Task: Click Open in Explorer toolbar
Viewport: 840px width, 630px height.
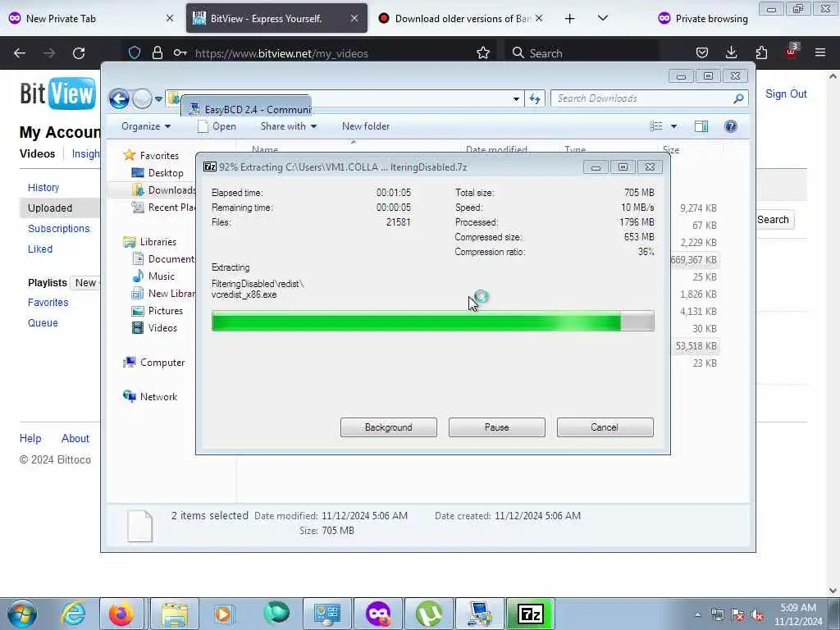Action: click(217, 126)
